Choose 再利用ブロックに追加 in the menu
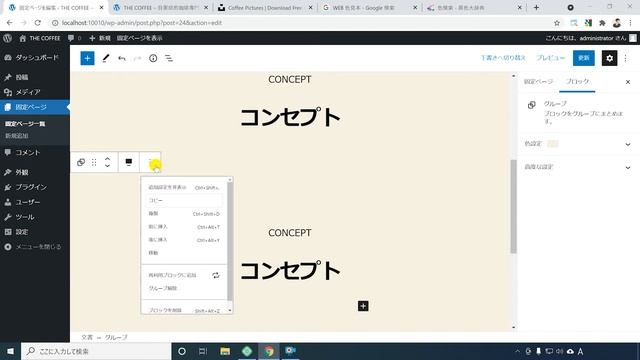 pyautogui.click(x=184, y=276)
